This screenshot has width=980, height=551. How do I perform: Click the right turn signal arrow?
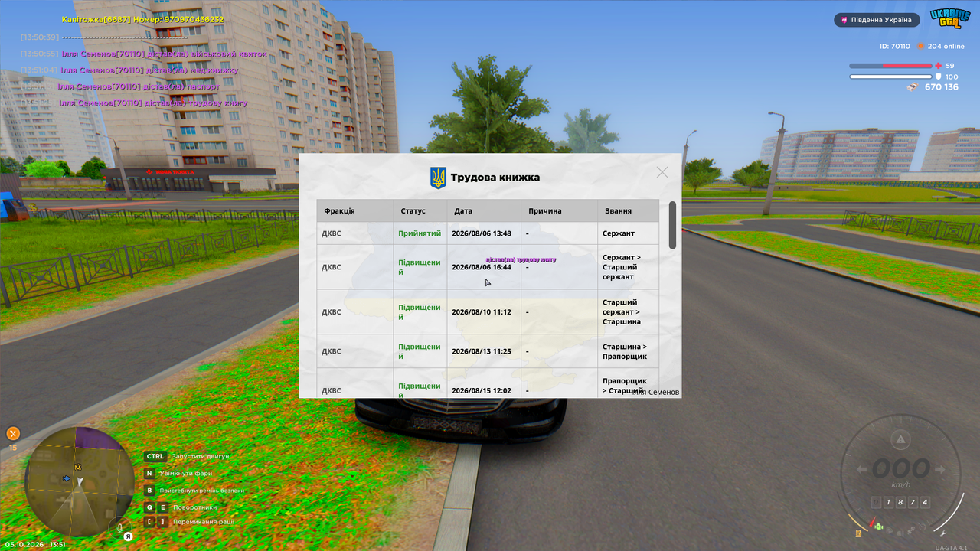point(940,469)
